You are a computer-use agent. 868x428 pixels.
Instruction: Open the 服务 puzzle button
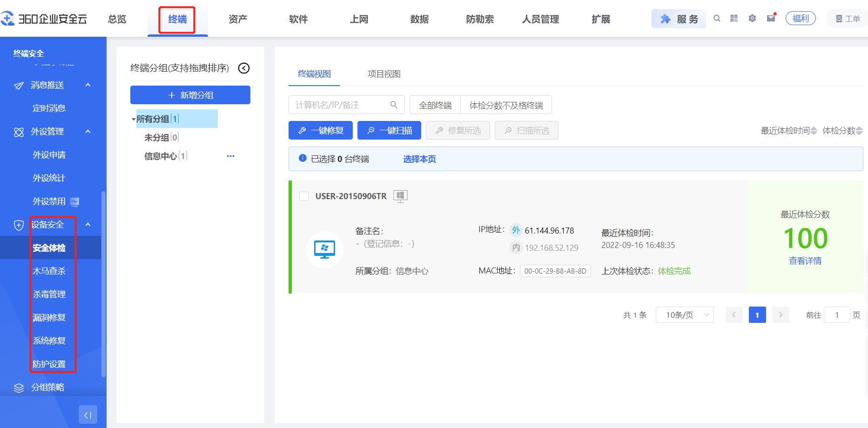point(679,19)
